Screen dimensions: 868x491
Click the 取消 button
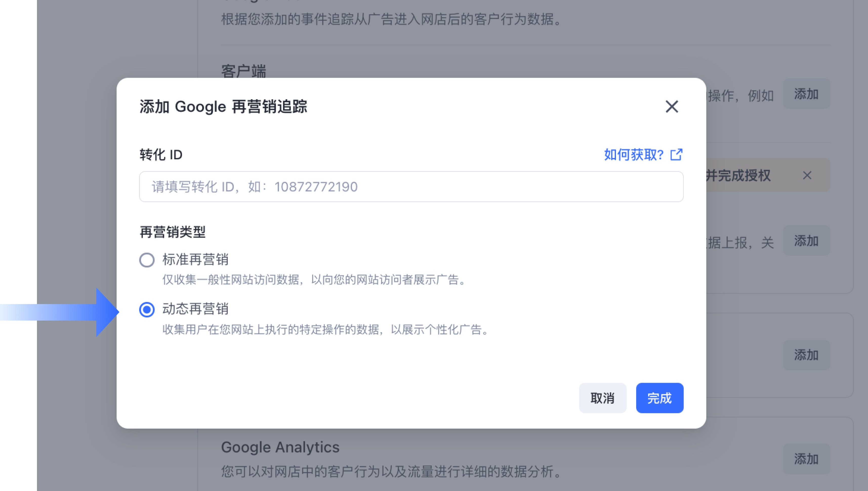[602, 398]
